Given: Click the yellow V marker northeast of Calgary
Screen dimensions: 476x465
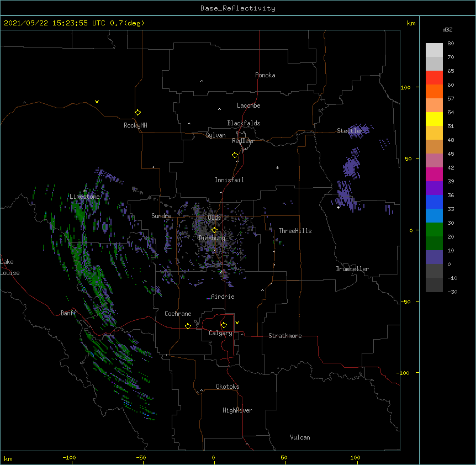Looking at the screenshot, I should [x=237, y=323].
